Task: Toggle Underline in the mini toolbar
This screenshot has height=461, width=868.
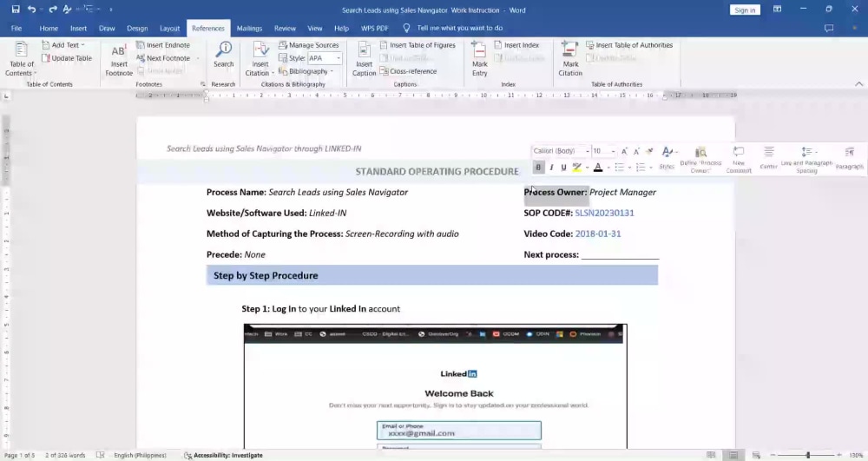Action: 563,168
